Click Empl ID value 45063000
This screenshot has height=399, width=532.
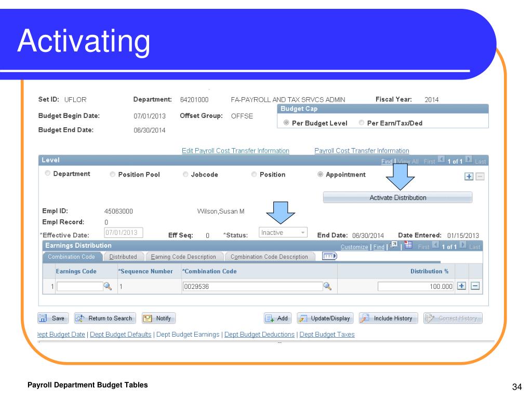coord(118,211)
